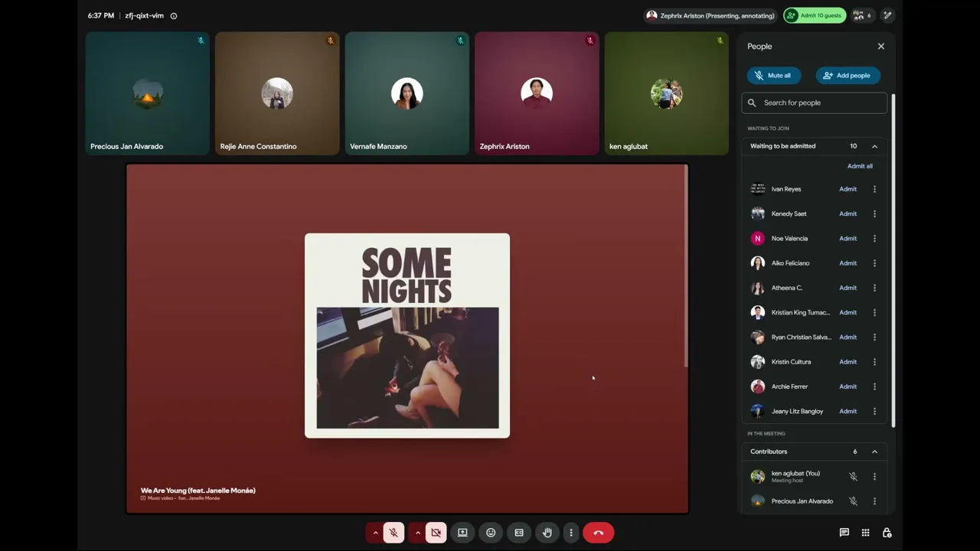
Task: Open more options for Precious Jan Alvarado
Action: click(874, 501)
